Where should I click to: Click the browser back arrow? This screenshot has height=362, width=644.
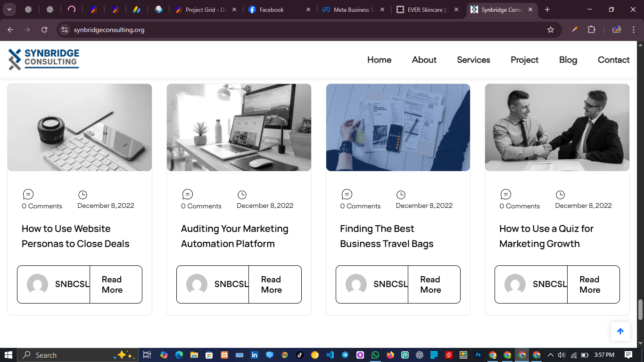[x=10, y=29]
